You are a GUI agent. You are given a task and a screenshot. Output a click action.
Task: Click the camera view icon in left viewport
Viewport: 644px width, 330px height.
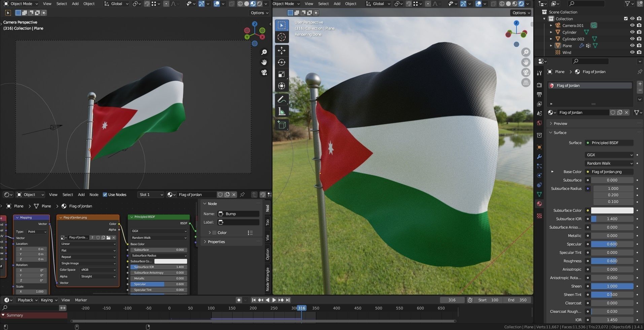click(264, 72)
